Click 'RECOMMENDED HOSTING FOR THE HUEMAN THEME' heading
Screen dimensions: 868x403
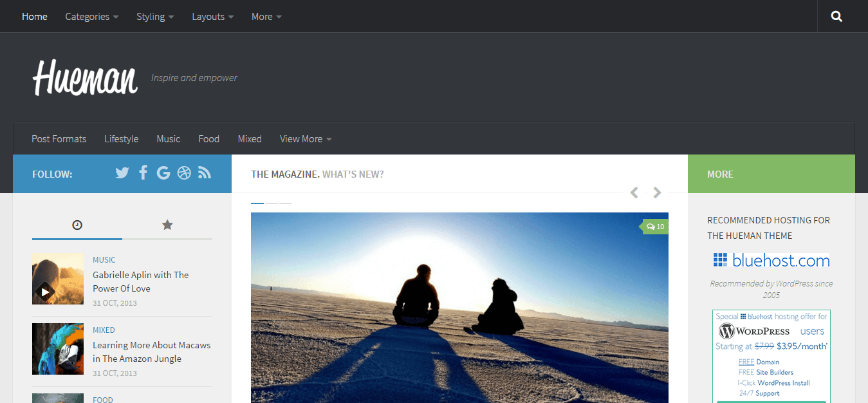(769, 228)
